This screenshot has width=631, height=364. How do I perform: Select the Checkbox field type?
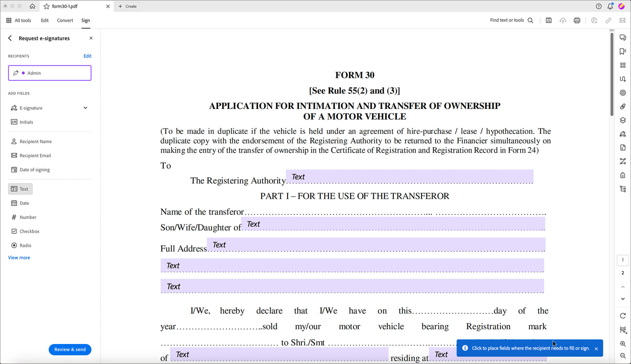30,231
